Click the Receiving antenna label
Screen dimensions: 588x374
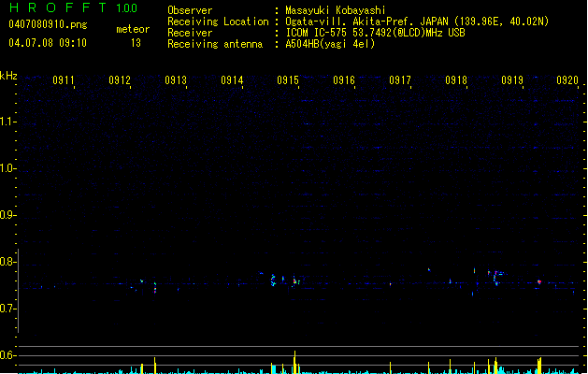click(x=215, y=44)
